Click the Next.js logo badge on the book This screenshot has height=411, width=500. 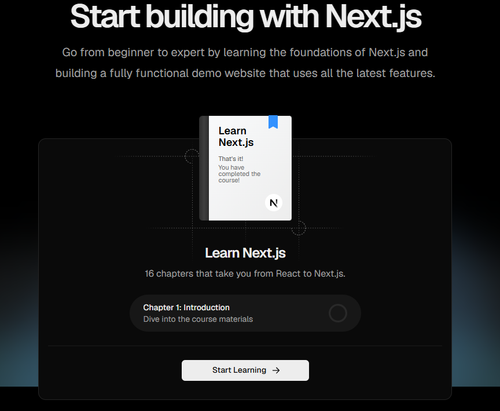tap(274, 203)
